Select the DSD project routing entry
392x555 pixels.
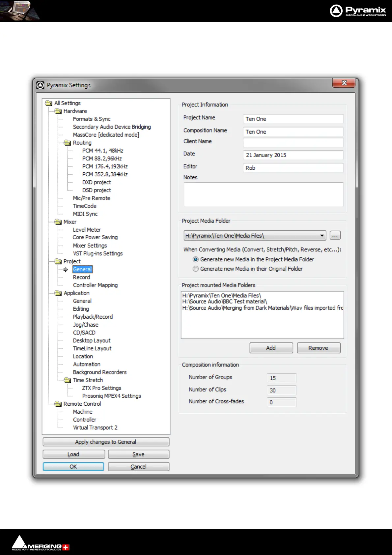pos(97,190)
